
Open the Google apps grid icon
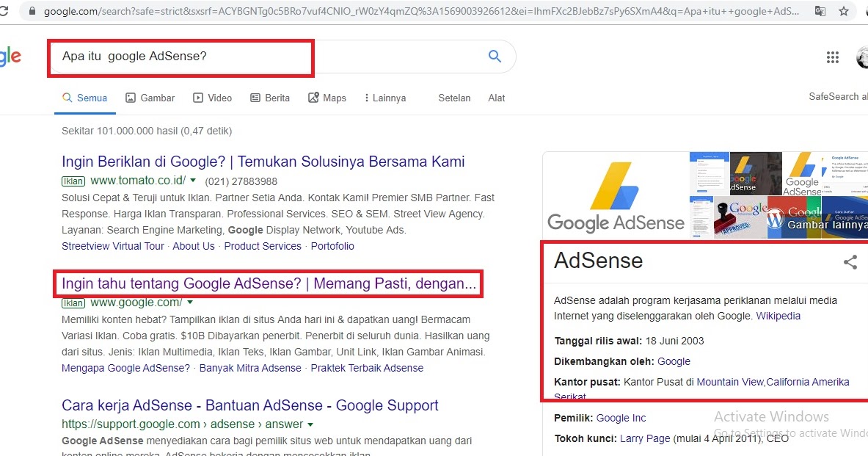[x=833, y=57]
